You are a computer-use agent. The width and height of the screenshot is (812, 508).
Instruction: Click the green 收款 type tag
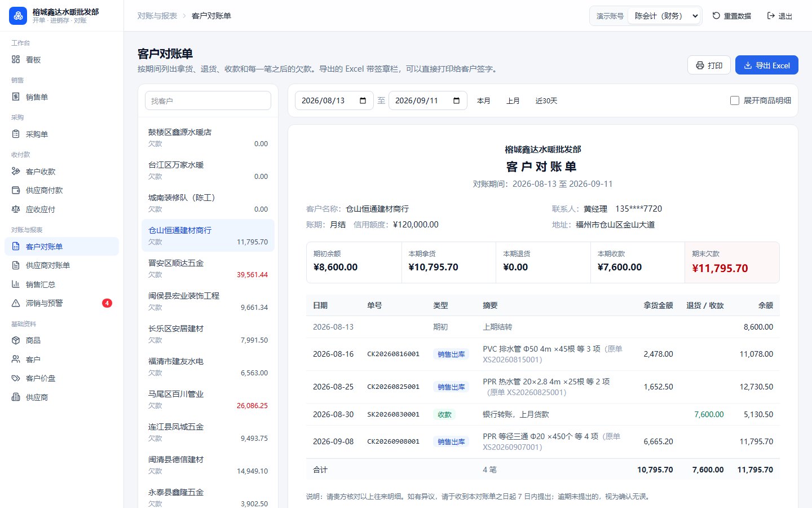tap(444, 414)
